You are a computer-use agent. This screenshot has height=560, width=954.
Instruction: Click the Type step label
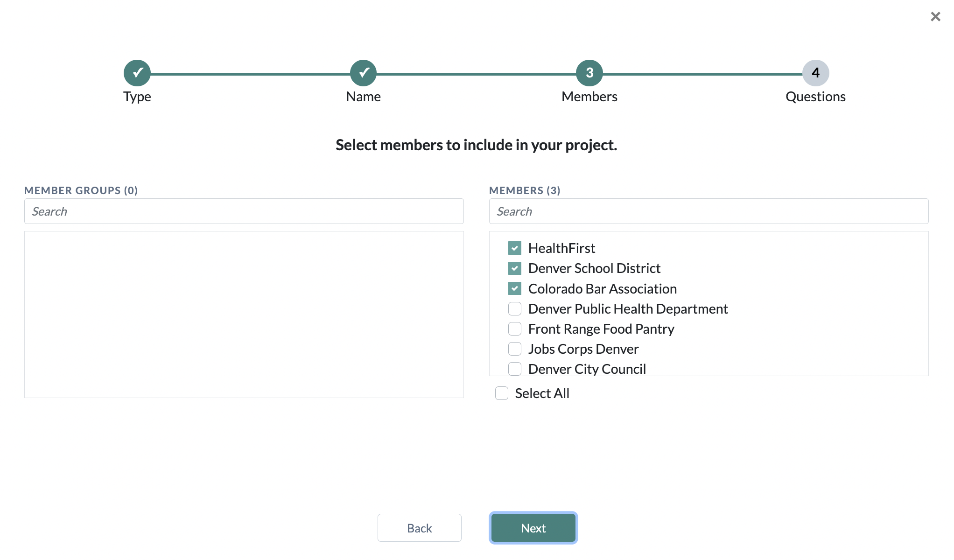pyautogui.click(x=137, y=97)
